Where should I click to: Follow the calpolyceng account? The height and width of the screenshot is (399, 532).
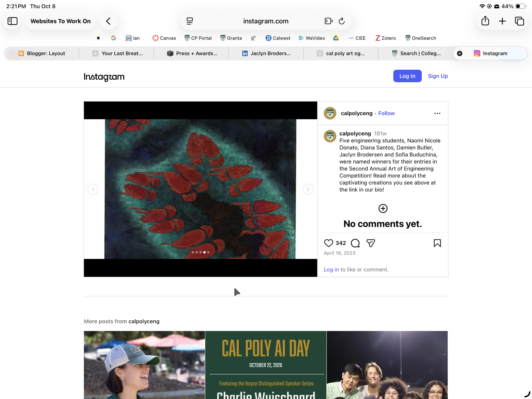click(x=386, y=113)
